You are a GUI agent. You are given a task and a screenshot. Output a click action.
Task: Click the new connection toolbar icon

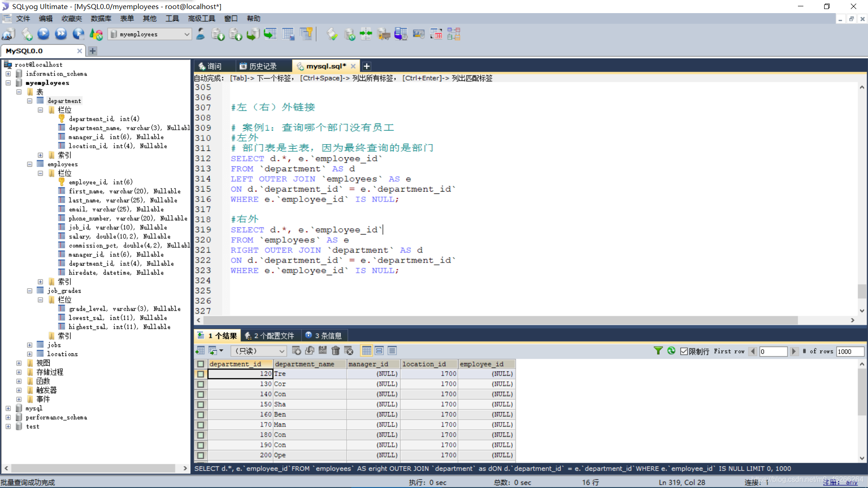point(9,34)
